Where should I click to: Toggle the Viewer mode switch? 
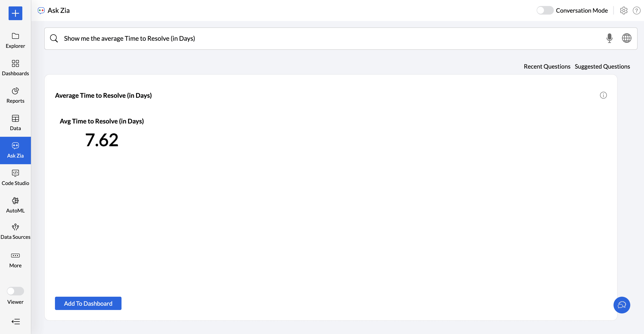pos(15,291)
